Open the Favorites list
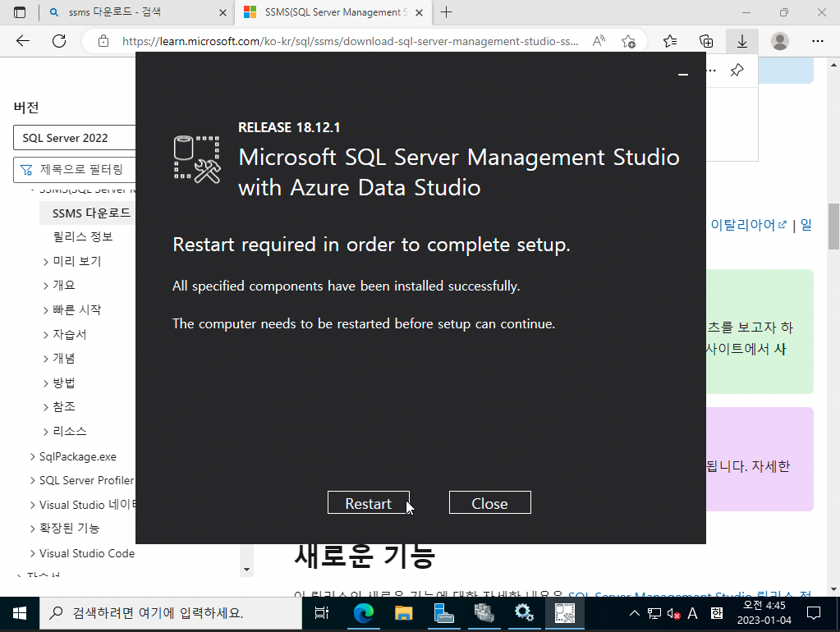The height and width of the screenshot is (632, 840). [x=670, y=41]
